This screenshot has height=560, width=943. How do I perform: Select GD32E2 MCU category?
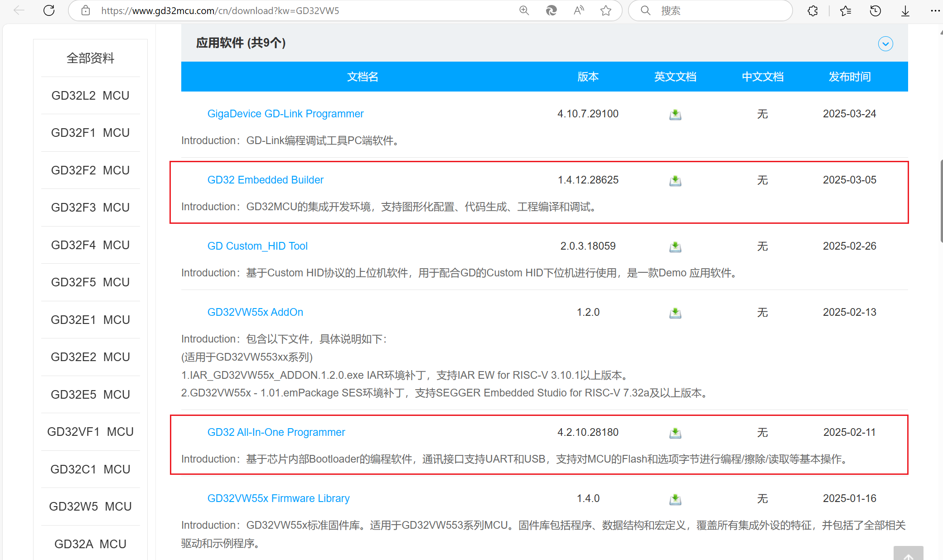(91, 357)
